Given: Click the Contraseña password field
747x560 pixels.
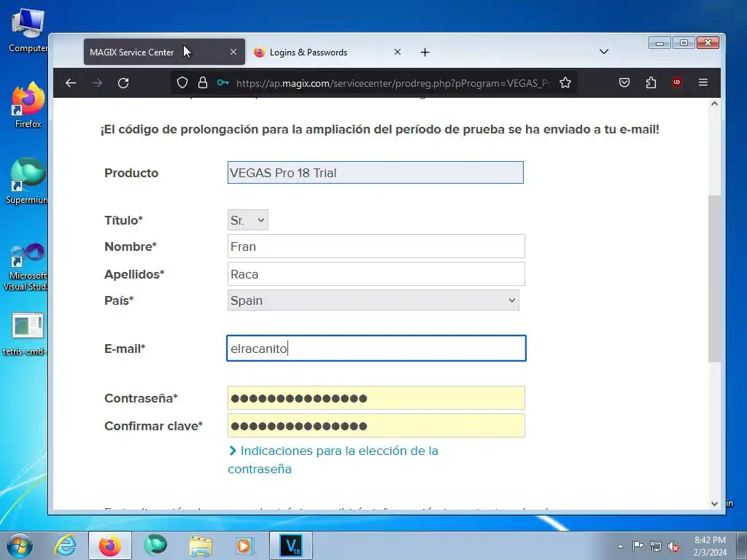Looking at the screenshot, I should pos(376,398).
